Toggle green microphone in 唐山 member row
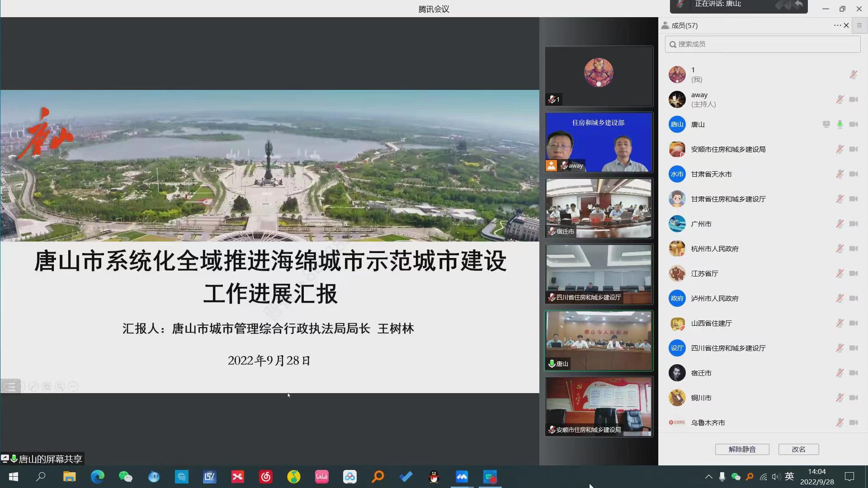868x488 pixels. 840,124
